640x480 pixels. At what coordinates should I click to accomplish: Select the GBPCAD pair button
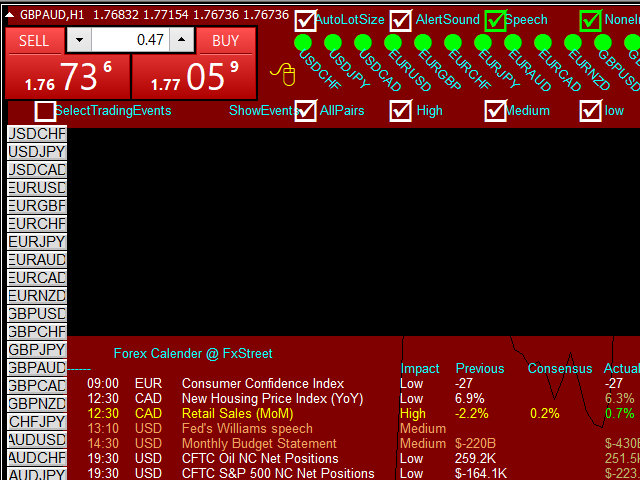coord(37,386)
